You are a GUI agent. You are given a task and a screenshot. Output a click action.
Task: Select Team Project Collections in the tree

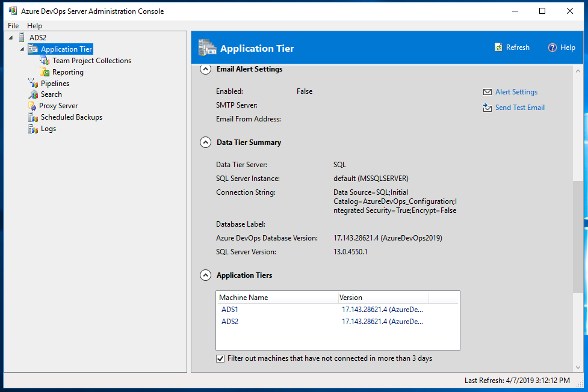[x=91, y=61]
